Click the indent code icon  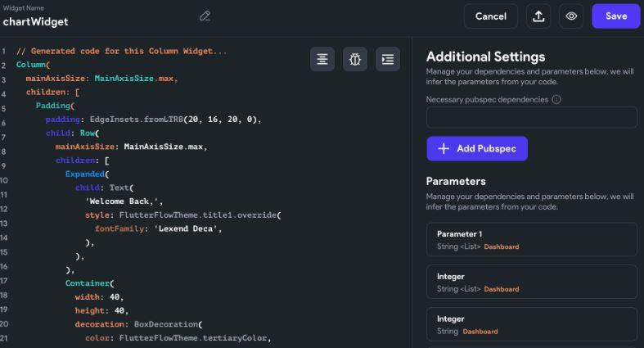click(x=388, y=59)
